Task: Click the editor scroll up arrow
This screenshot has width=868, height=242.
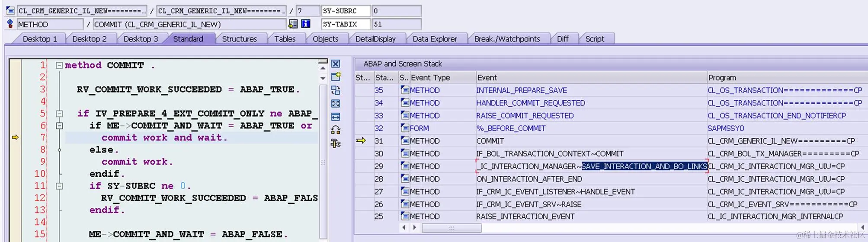Action: (x=323, y=68)
